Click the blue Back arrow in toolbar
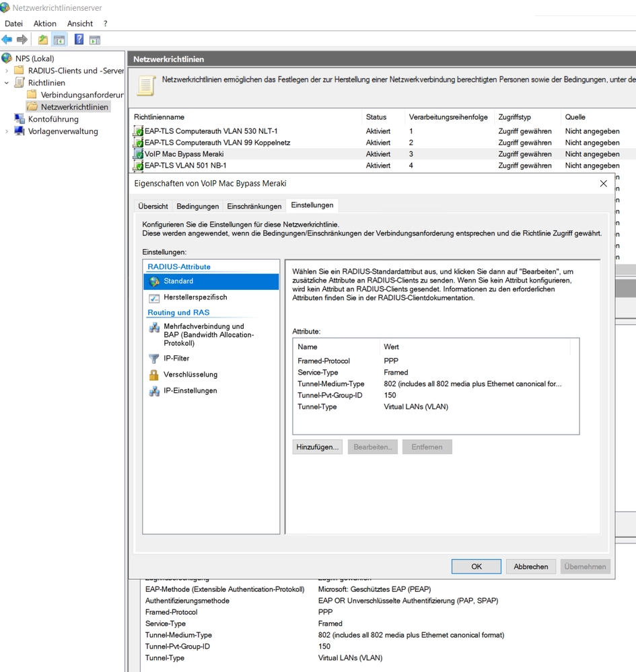The height and width of the screenshot is (672, 636). (x=7, y=40)
